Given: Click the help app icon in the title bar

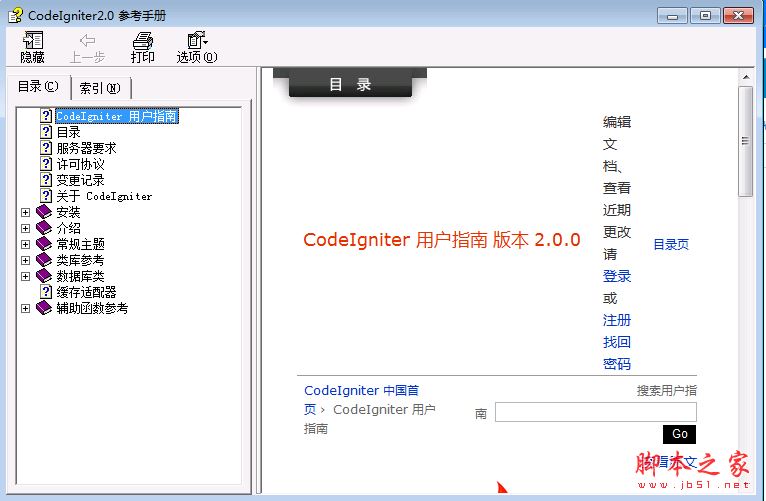Looking at the screenshot, I should pos(16,15).
